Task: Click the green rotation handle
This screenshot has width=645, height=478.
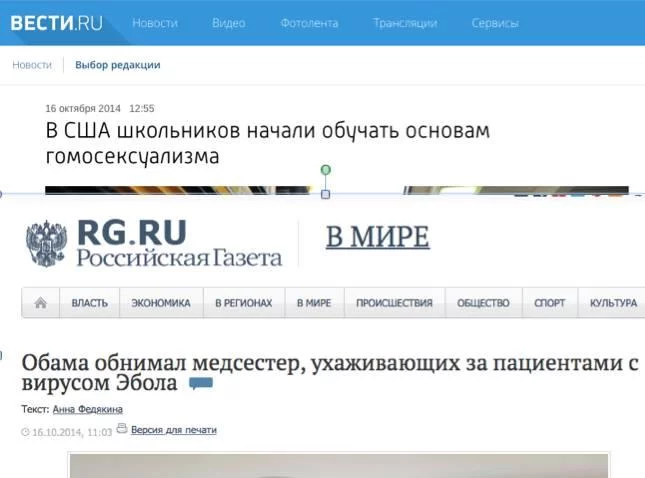Action: (325, 169)
